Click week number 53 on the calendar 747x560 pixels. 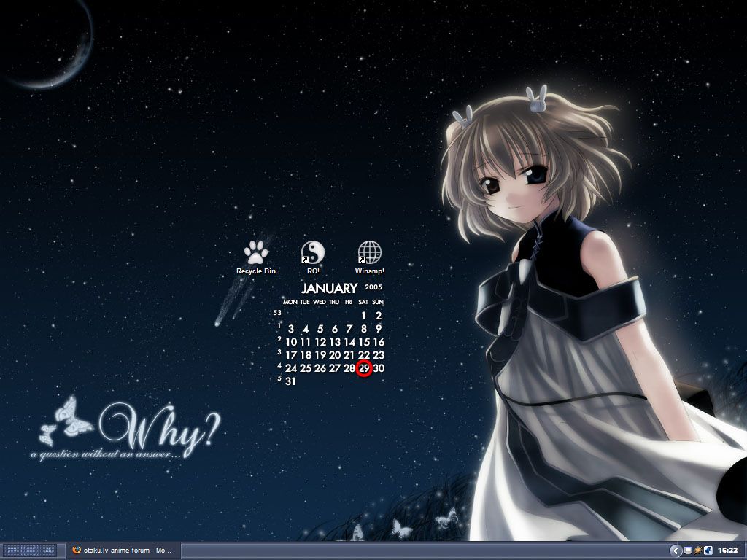(x=277, y=313)
